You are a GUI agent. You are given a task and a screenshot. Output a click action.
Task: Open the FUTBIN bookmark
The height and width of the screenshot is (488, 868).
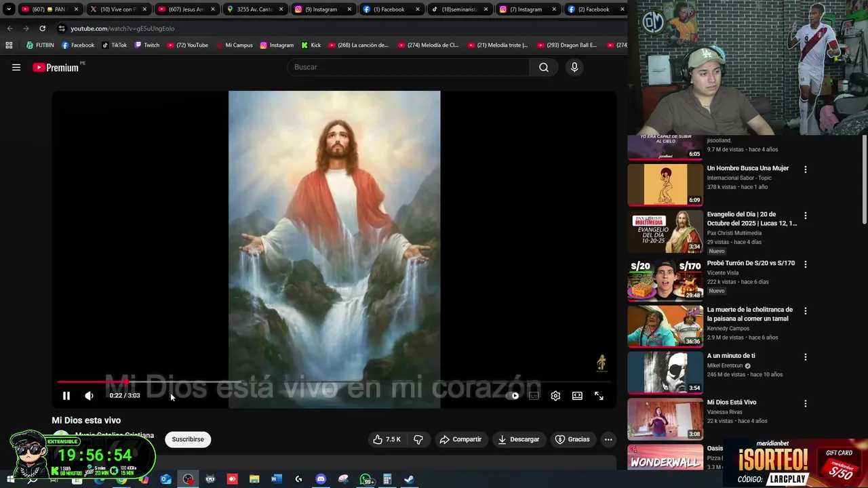point(40,45)
